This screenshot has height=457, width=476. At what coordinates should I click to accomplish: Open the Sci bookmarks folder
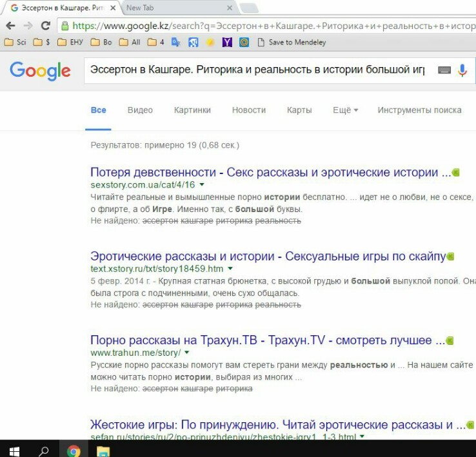pos(15,42)
